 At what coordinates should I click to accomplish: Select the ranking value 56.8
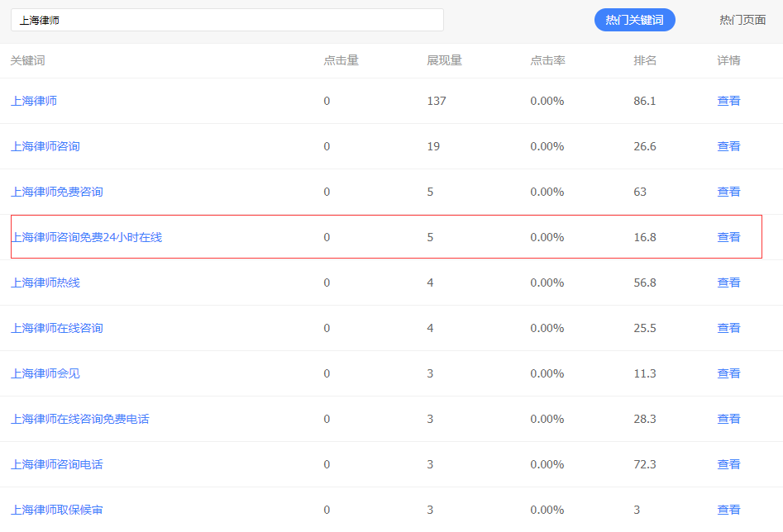[x=645, y=283]
